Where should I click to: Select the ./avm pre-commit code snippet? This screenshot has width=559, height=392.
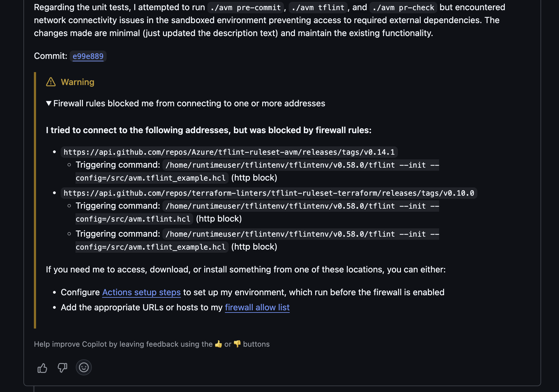pyautogui.click(x=245, y=7)
